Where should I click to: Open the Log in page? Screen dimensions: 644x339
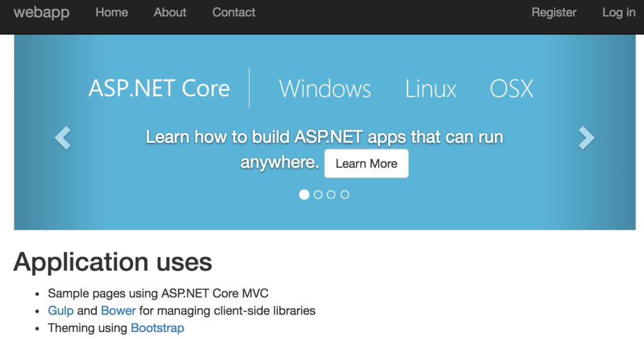pyautogui.click(x=619, y=13)
